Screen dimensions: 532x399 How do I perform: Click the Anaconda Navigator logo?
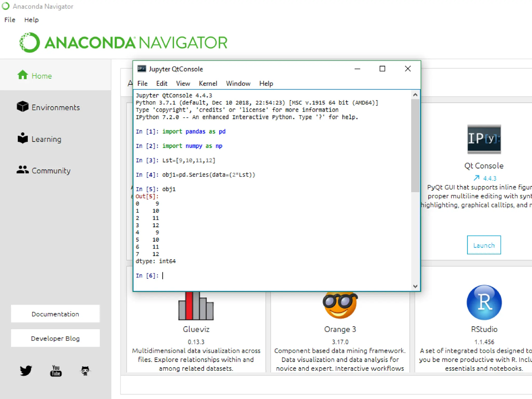[124, 42]
